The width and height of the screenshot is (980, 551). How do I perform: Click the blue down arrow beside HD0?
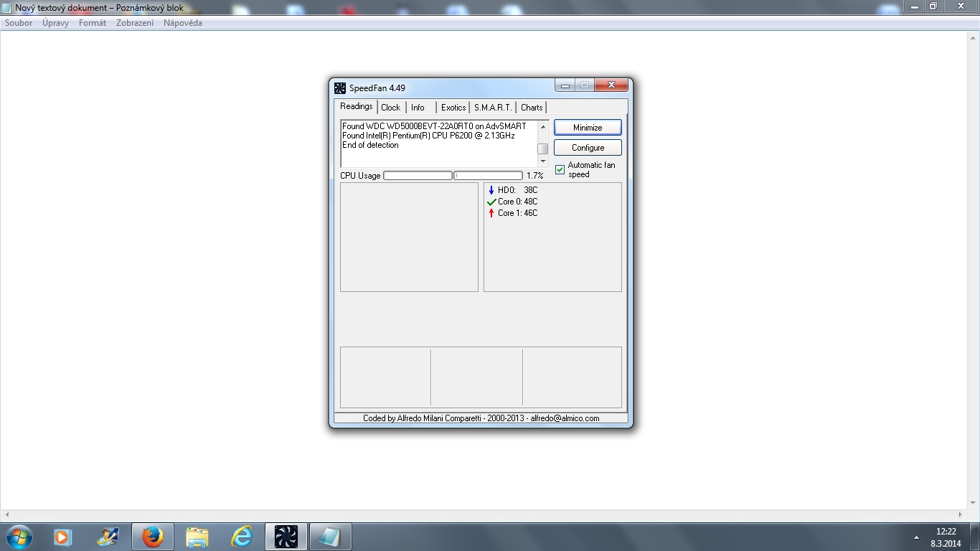click(491, 190)
